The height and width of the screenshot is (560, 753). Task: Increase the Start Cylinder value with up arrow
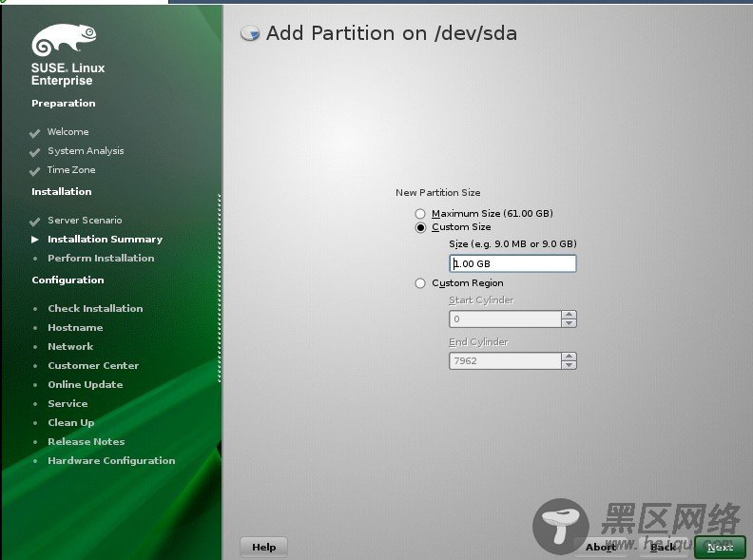tap(570, 315)
